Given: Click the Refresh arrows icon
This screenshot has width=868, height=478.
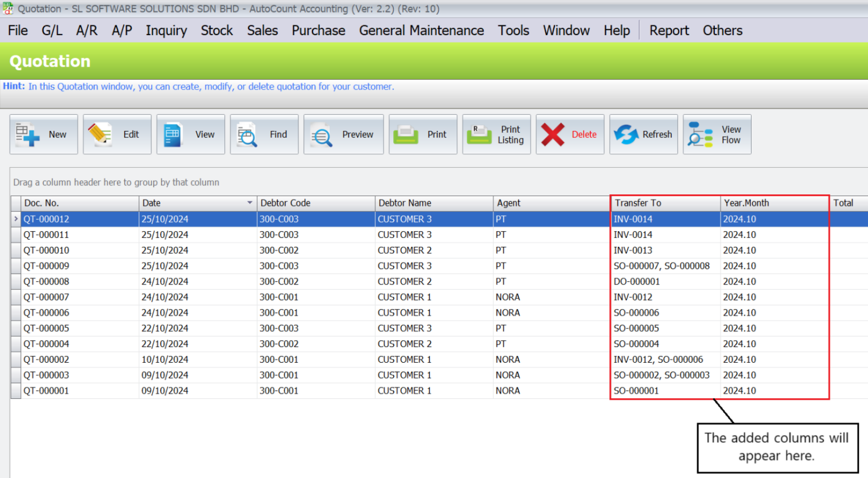Looking at the screenshot, I should (626, 134).
